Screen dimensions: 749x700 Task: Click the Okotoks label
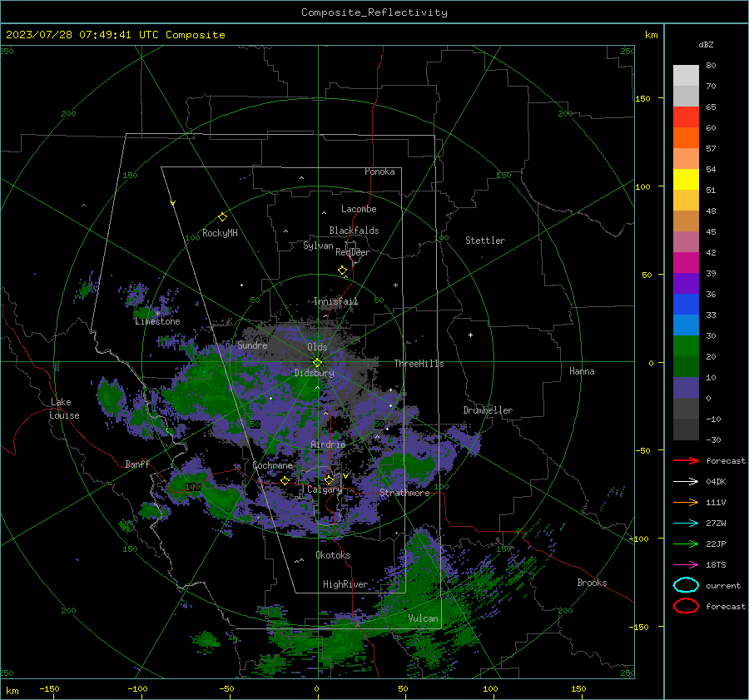click(333, 555)
